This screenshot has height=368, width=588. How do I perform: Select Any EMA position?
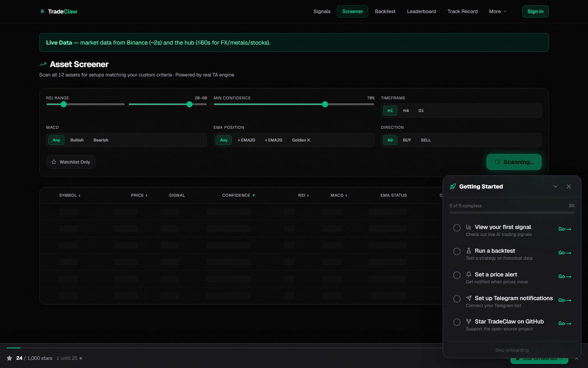tap(224, 140)
